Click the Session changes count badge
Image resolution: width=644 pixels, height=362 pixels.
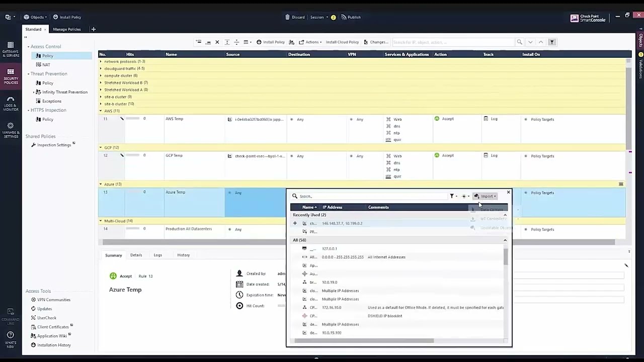tap(333, 17)
